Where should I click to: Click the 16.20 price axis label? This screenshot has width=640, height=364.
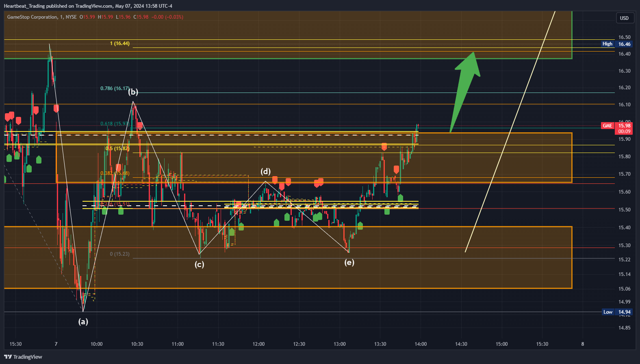(x=625, y=88)
